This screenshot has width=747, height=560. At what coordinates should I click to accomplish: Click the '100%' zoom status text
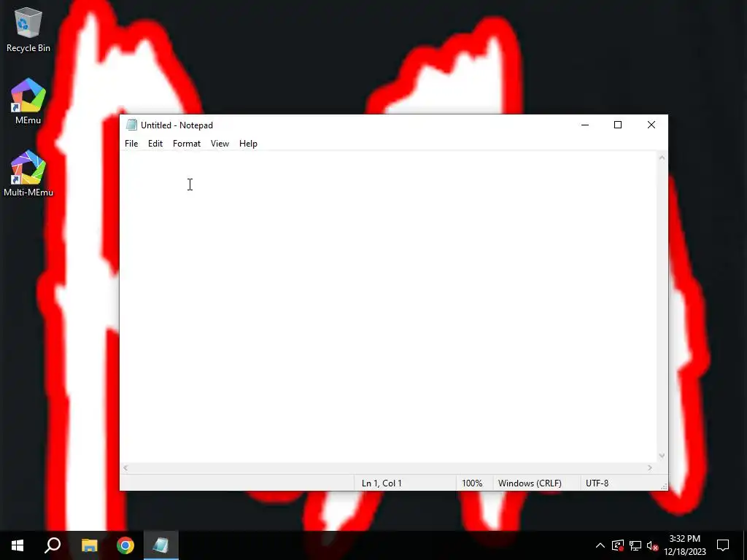pos(472,483)
